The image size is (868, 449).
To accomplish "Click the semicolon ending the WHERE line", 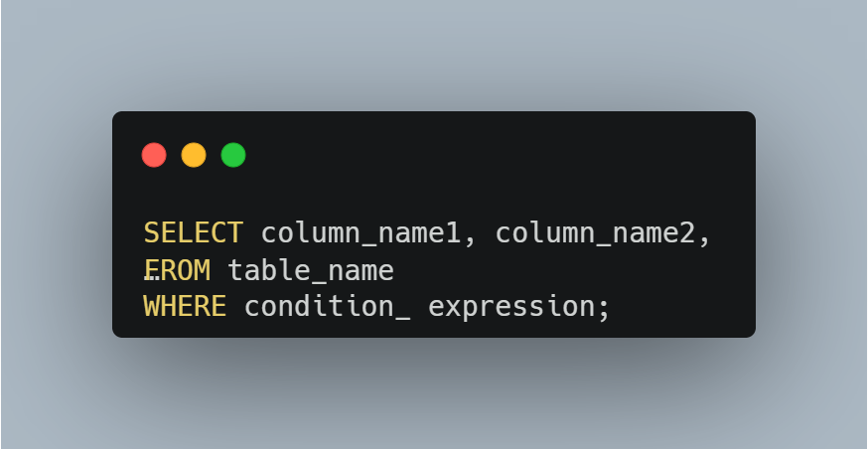I will point(603,308).
